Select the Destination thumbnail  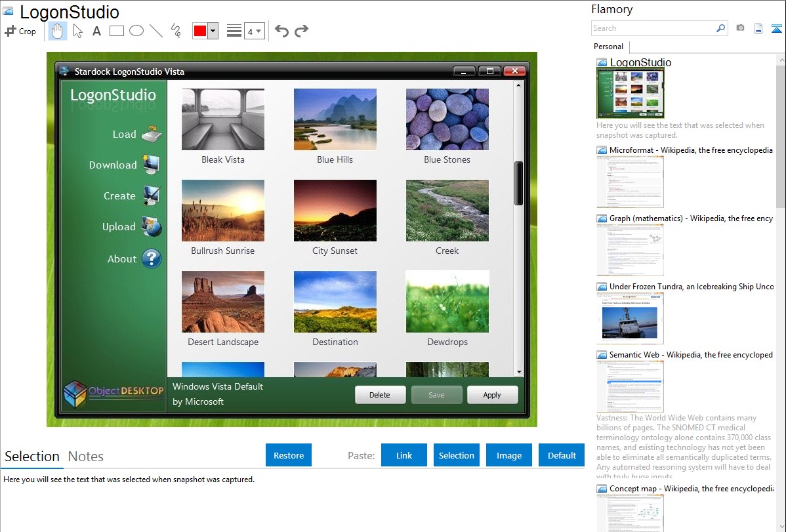(335, 302)
